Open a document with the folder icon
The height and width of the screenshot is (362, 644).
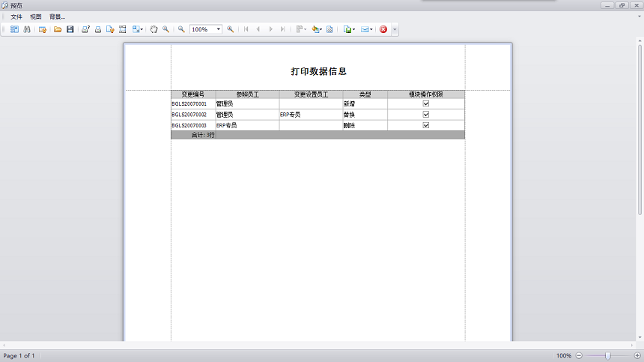(58, 29)
